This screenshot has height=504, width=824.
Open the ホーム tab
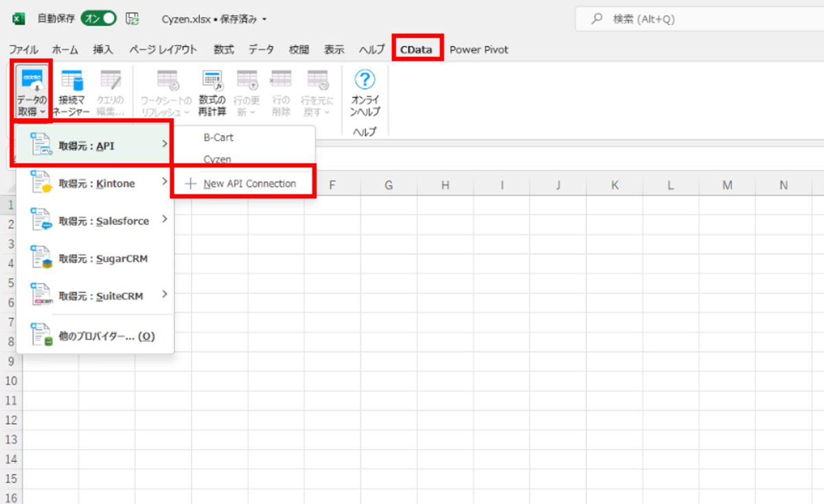point(65,49)
